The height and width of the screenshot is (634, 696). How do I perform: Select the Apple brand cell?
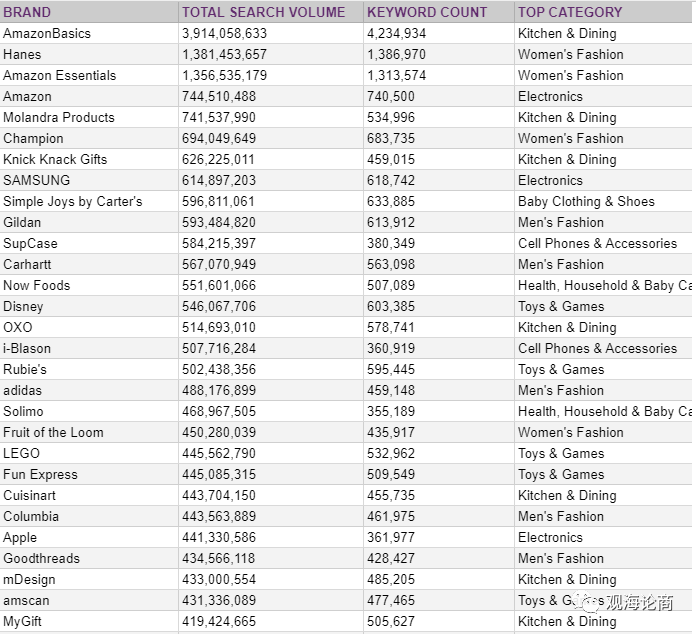tap(89, 537)
